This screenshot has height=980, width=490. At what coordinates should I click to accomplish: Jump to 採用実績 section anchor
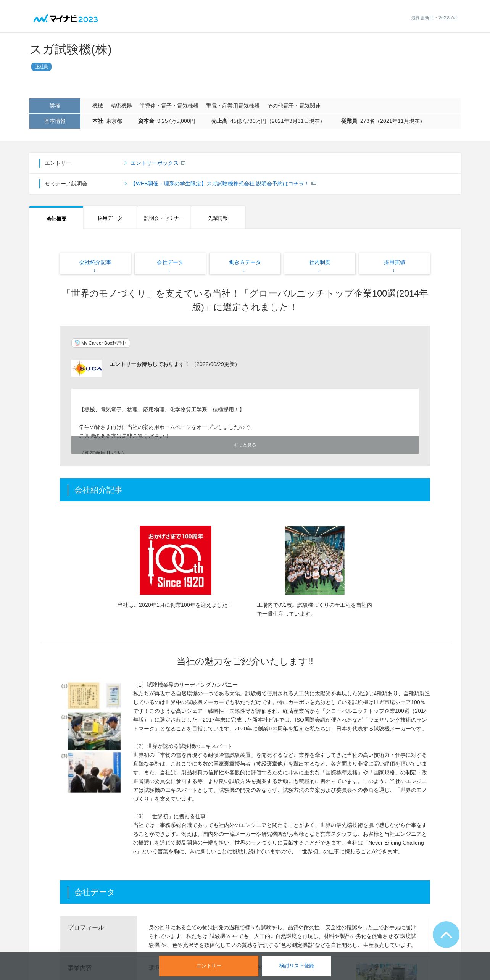[395, 264]
